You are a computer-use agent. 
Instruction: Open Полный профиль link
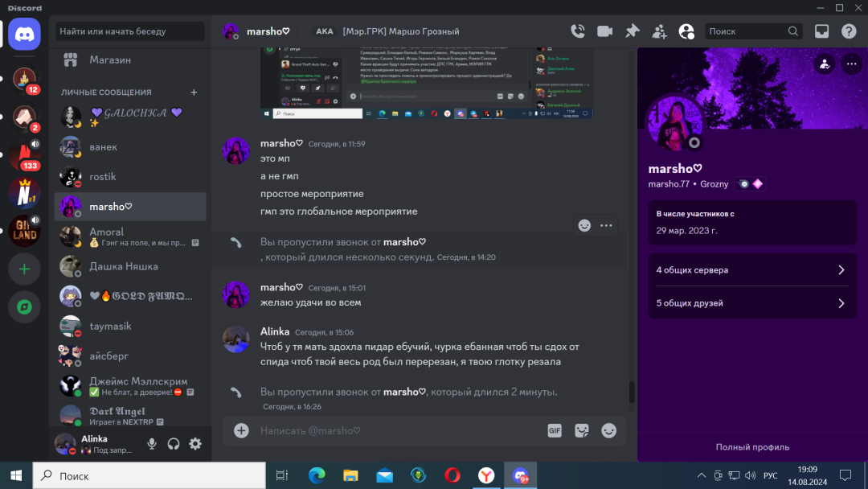pyautogui.click(x=752, y=447)
